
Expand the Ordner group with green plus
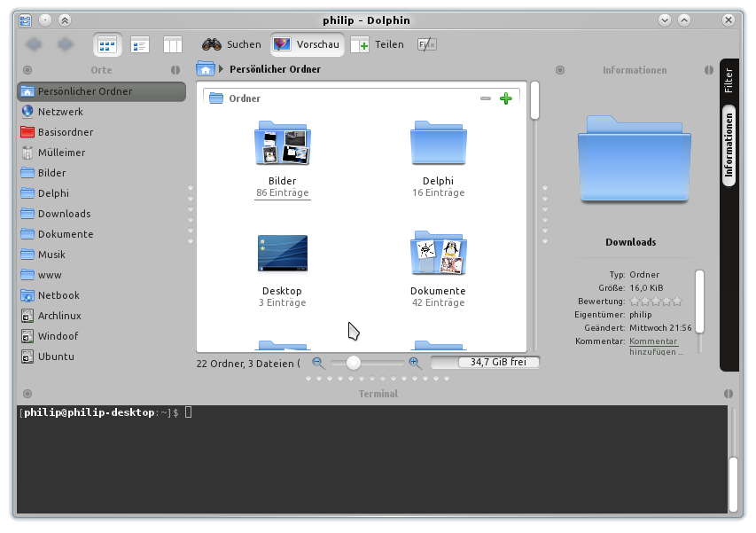506,98
